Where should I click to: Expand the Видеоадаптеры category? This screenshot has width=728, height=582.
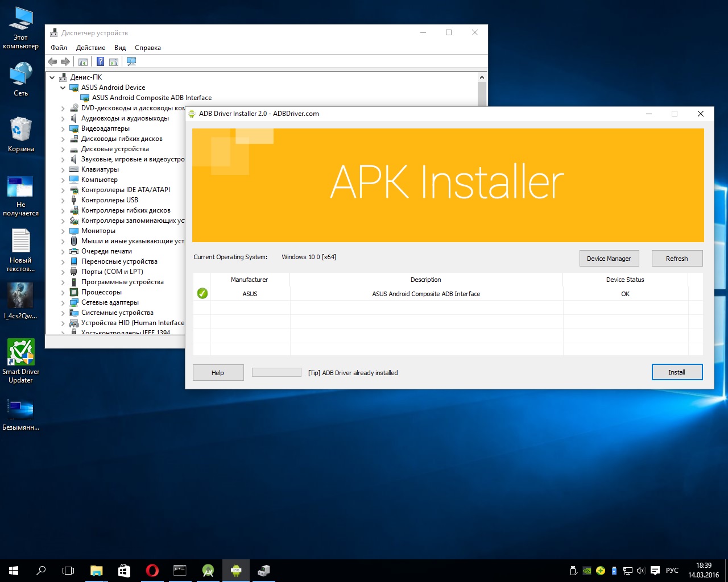pyautogui.click(x=63, y=128)
